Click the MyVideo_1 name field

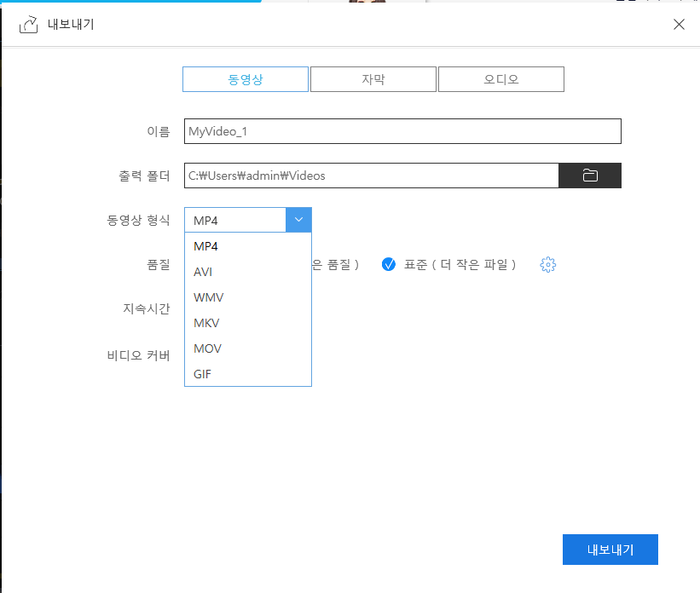click(x=402, y=130)
